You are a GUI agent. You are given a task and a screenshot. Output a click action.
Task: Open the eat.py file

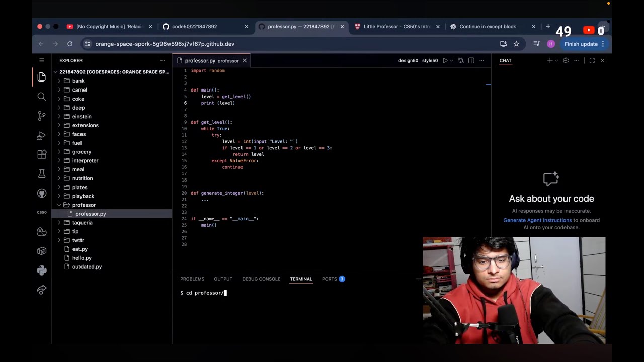tap(79, 249)
